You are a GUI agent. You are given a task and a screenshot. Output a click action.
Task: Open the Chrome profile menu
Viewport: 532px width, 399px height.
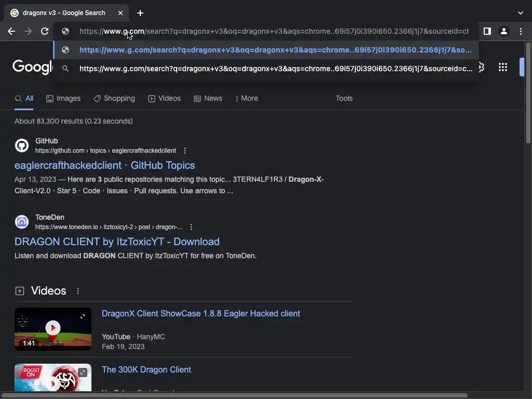[504, 31]
